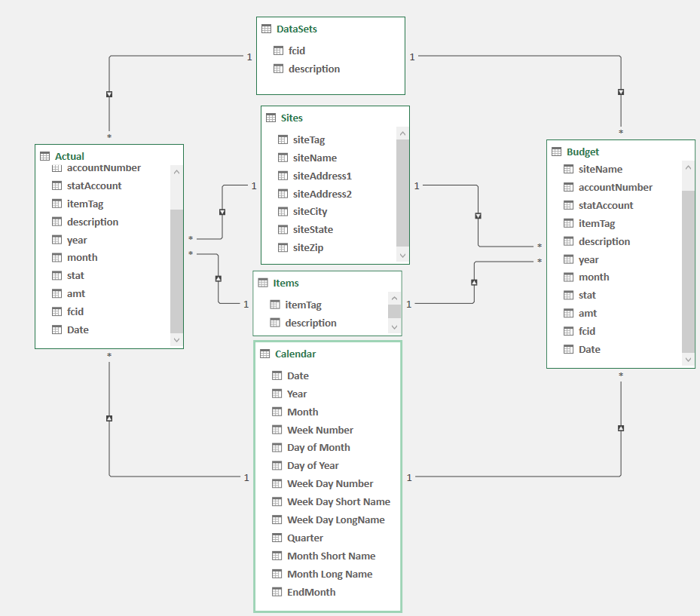Click filter direction arrow on Calendar-Budget relationship
The width and height of the screenshot is (700, 616).
tap(621, 428)
